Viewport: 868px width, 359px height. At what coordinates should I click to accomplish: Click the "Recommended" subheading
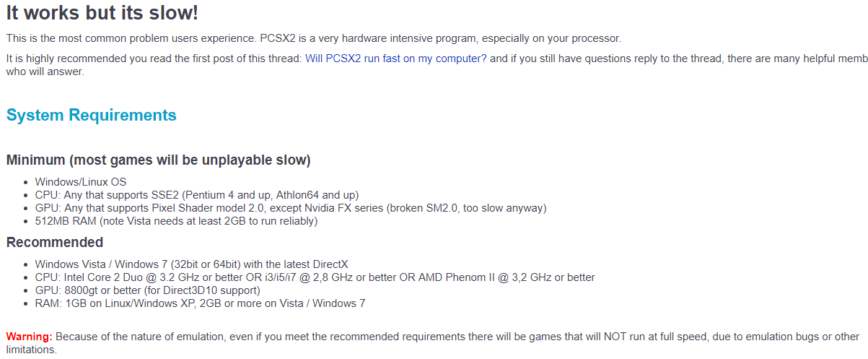click(x=55, y=242)
